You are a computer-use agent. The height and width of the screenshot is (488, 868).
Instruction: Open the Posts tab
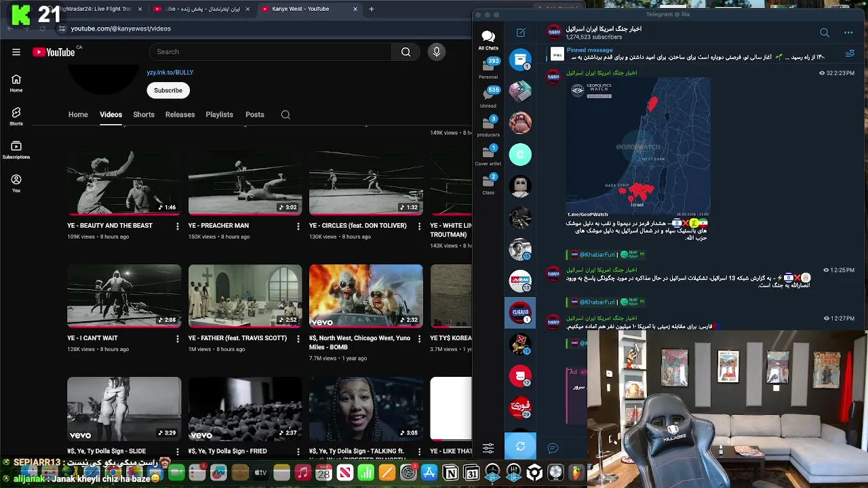point(255,115)
